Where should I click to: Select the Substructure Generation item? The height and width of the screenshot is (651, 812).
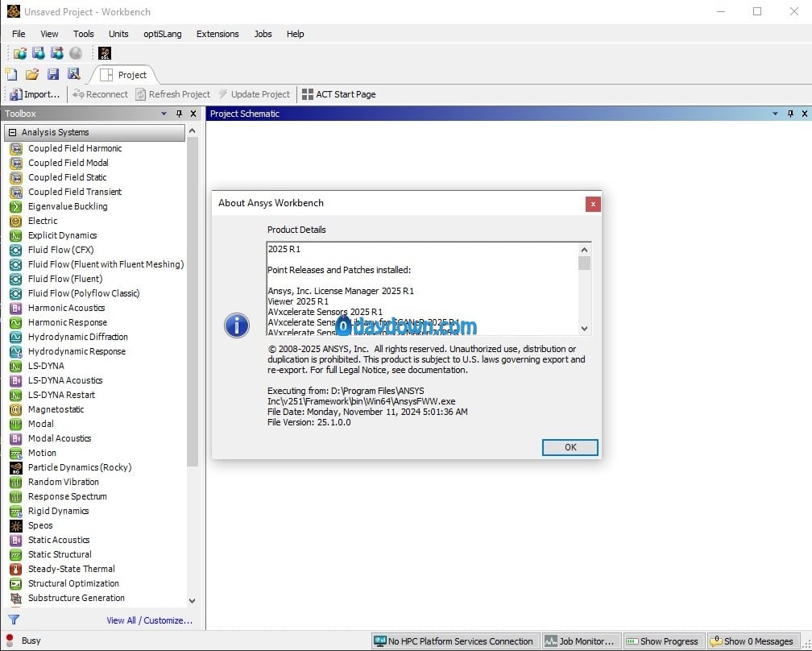(x=76, y=598)
